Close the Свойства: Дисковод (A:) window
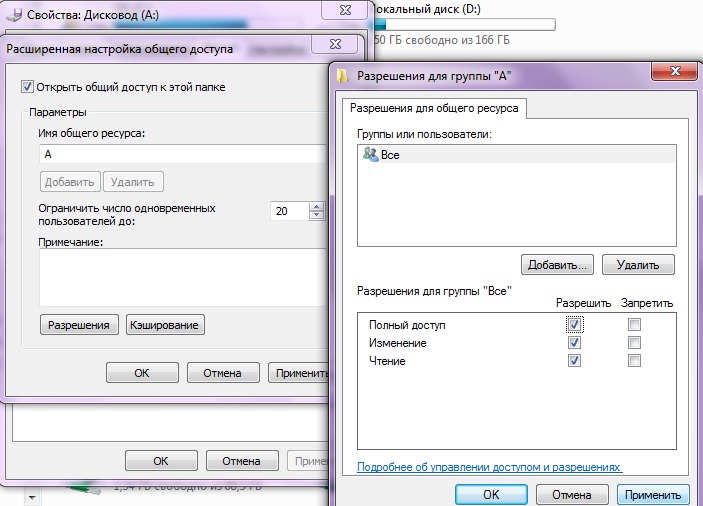The image size is (703, 506). click(345, 10)
